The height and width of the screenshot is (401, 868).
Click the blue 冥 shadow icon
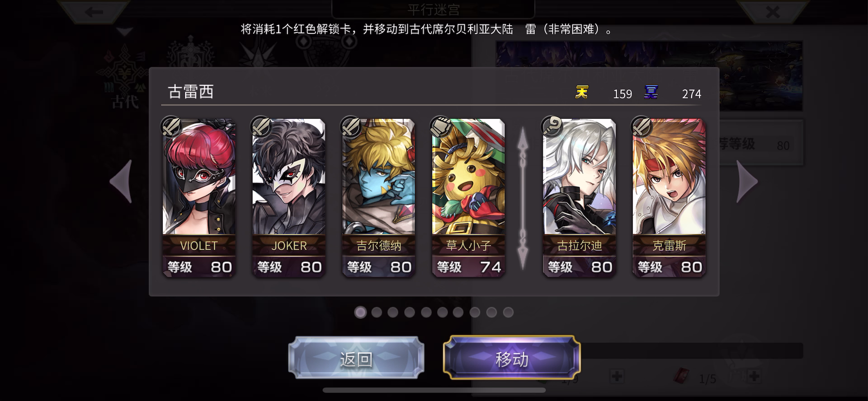pos(651,93)
